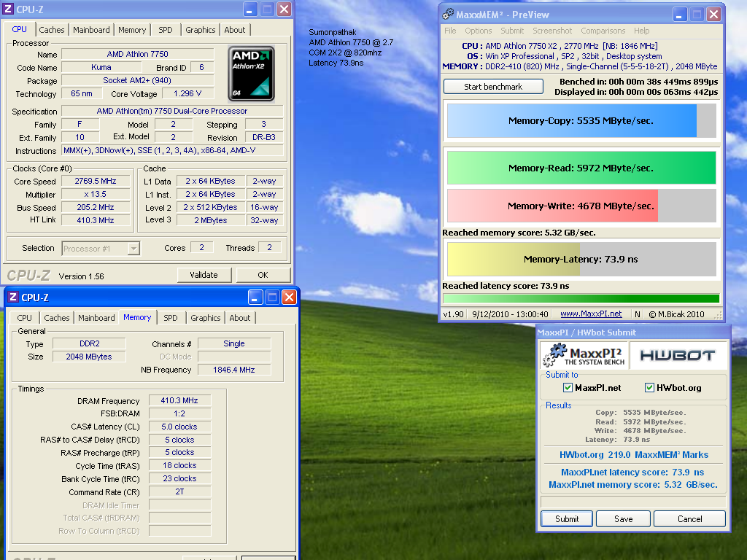
Task: Select SPD tab in lower CPU-Z window
Action: point(171,318)
